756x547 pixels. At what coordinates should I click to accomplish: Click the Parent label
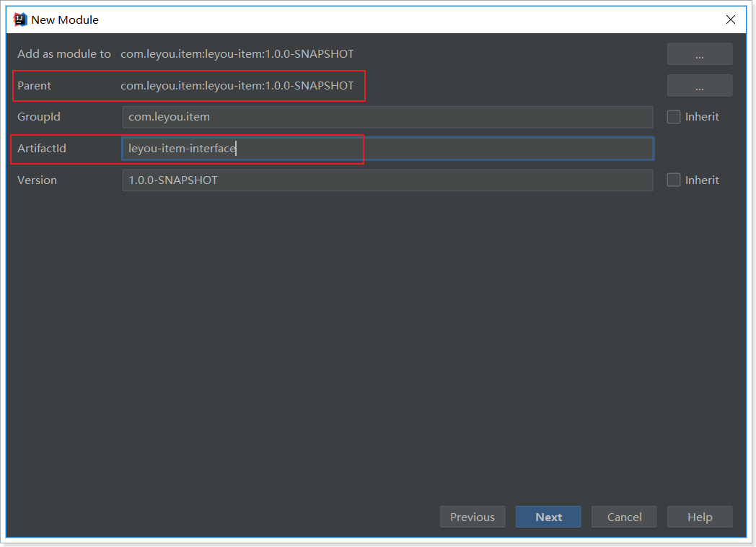(34, 86)
